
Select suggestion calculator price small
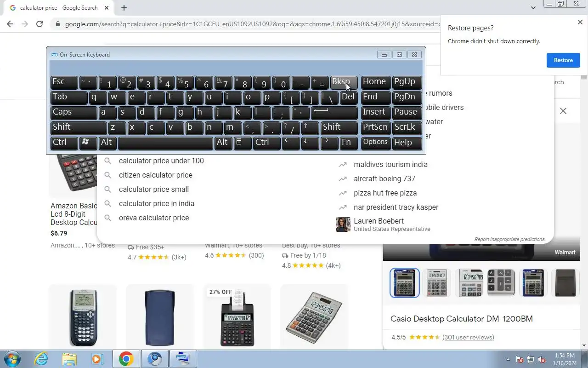tap(154, 190)
